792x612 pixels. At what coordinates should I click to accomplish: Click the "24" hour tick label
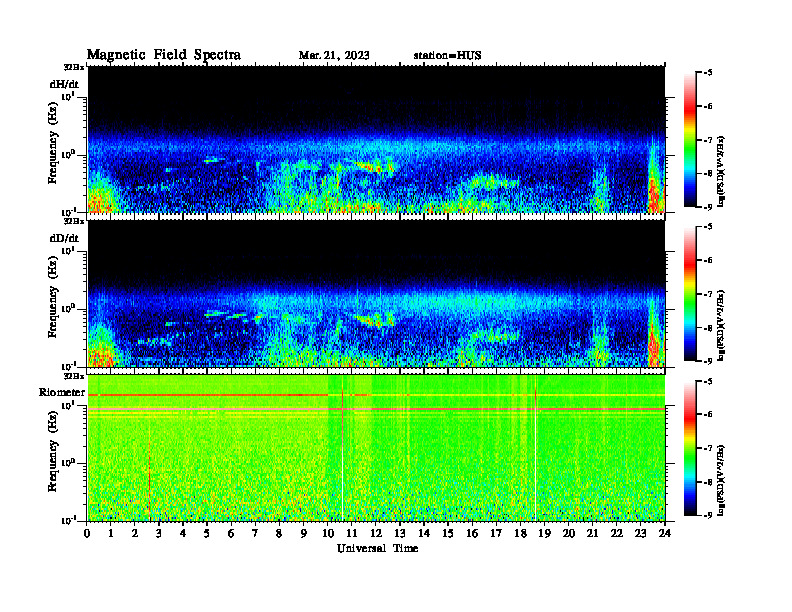665,533
